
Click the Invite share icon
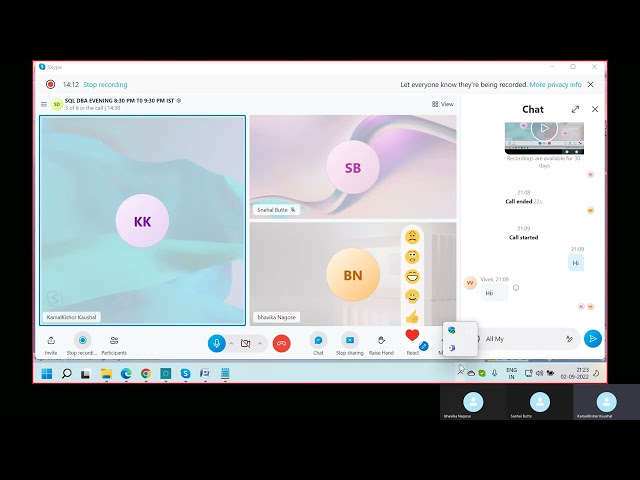[x=51, y=340]
